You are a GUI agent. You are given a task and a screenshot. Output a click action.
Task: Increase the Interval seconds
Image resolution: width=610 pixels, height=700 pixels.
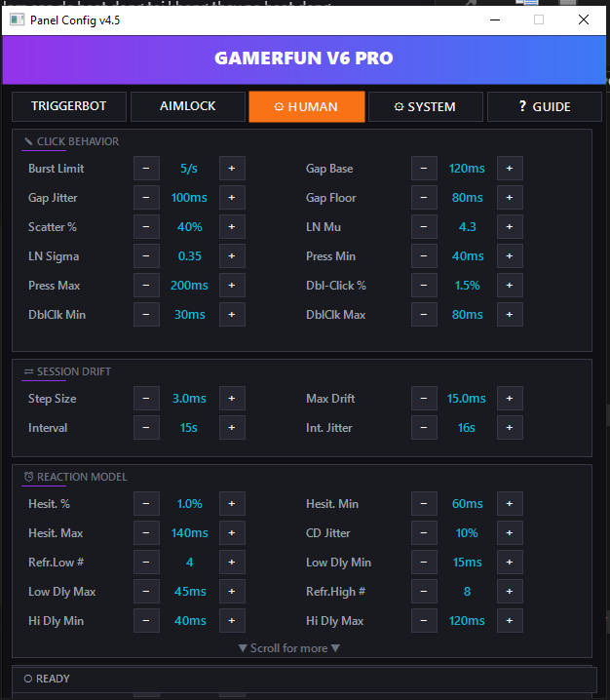coord(232,428)
